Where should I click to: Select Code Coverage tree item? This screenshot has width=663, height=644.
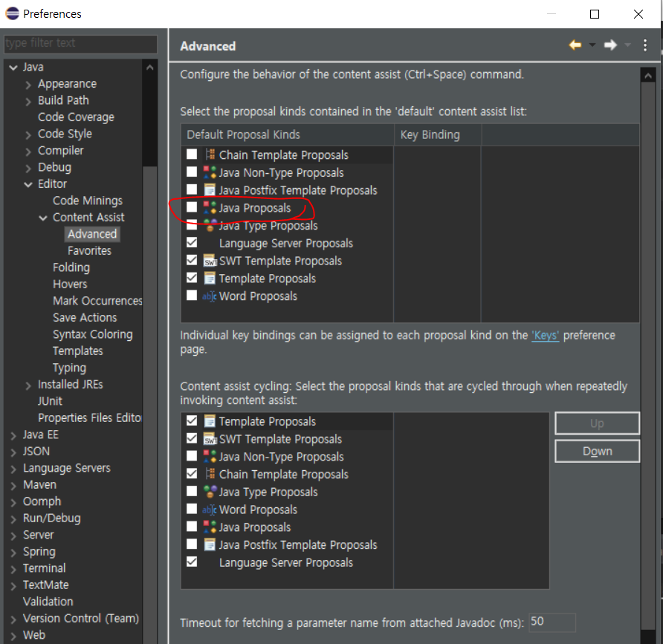(76, 117)
